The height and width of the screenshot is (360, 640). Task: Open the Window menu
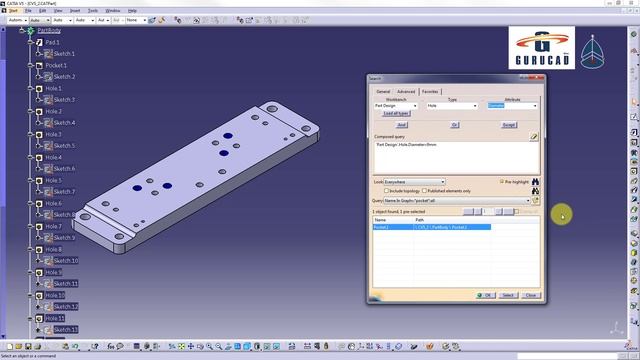[x=113, y=11]
